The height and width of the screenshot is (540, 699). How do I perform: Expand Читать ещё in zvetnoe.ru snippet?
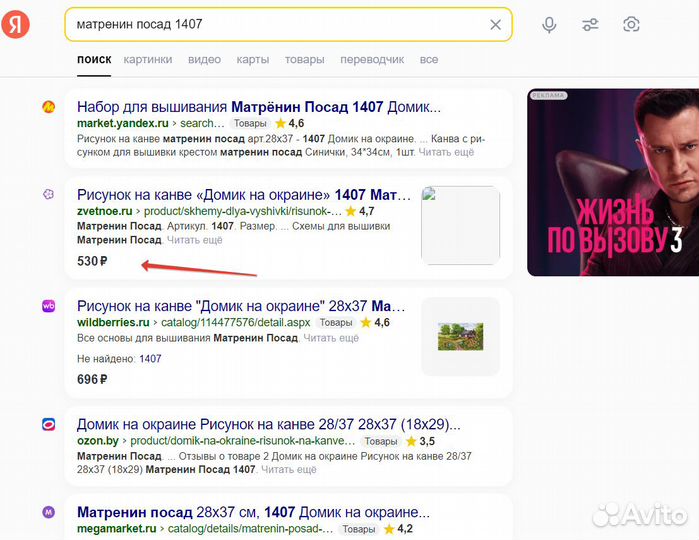coord(194,240)
